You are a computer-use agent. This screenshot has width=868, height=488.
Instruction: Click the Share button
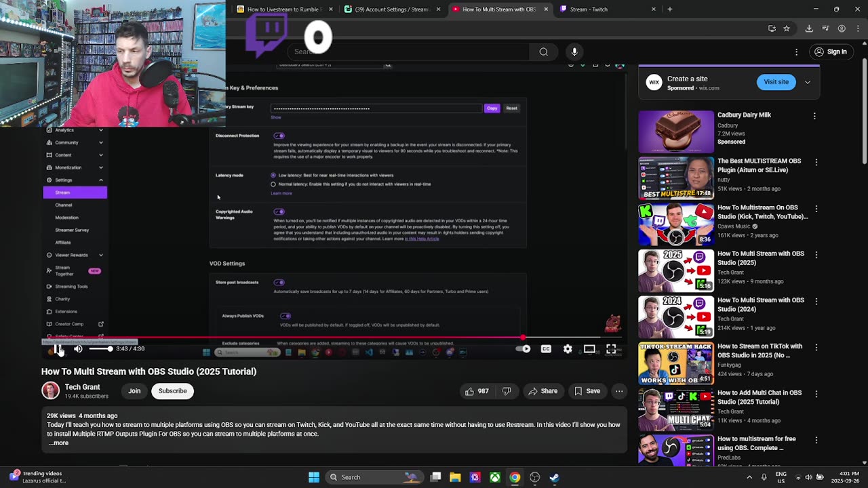tap(542, 391)
